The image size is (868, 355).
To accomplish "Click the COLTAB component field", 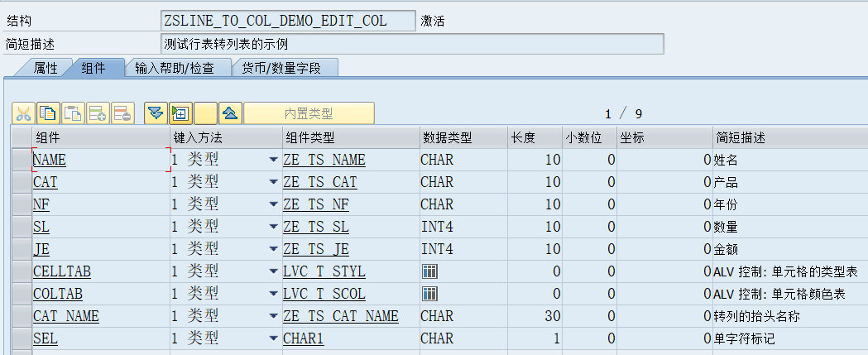I will point(101,294).
